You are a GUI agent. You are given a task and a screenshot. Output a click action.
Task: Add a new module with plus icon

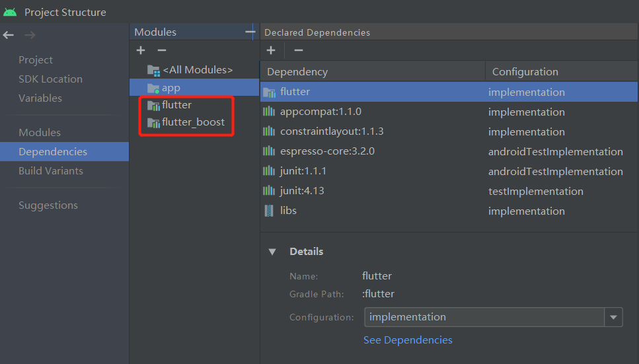click(141, 50)
